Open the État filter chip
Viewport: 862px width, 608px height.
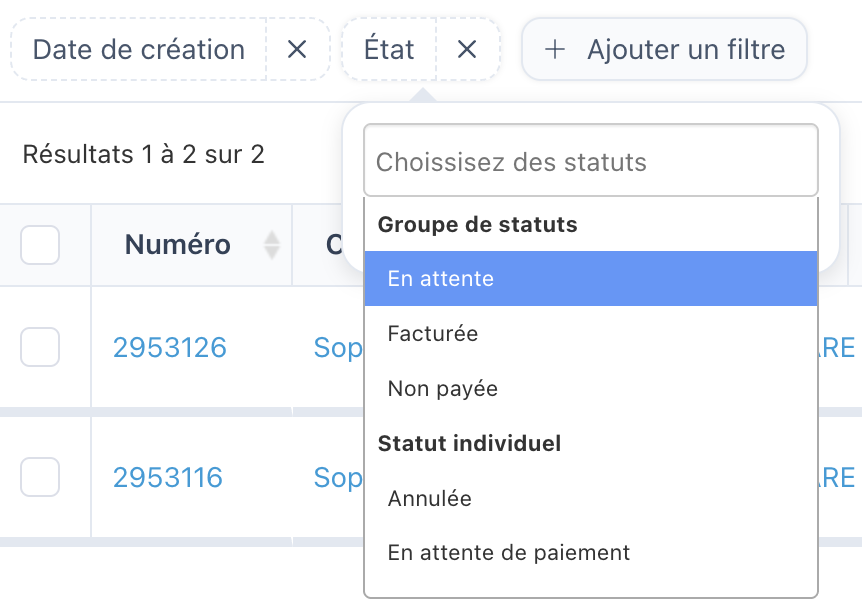[x=389, y=49]
